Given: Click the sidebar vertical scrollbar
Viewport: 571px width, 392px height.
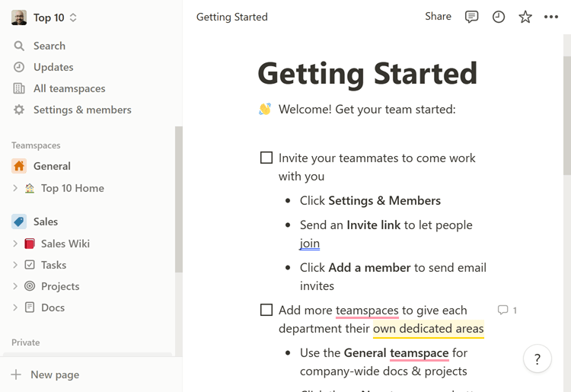Looking at the screenshot, I should 178,199.
